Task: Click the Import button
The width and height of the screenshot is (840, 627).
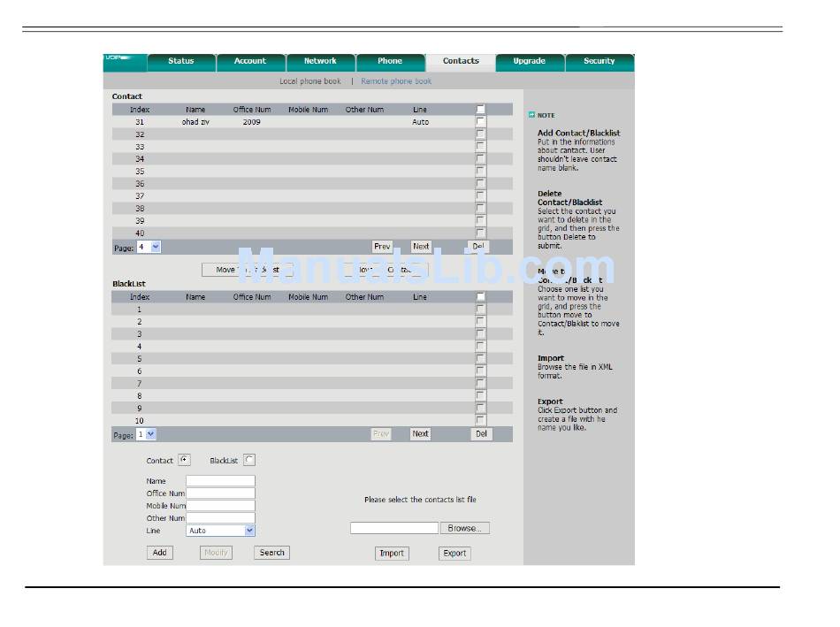Action: coord(392,553)
